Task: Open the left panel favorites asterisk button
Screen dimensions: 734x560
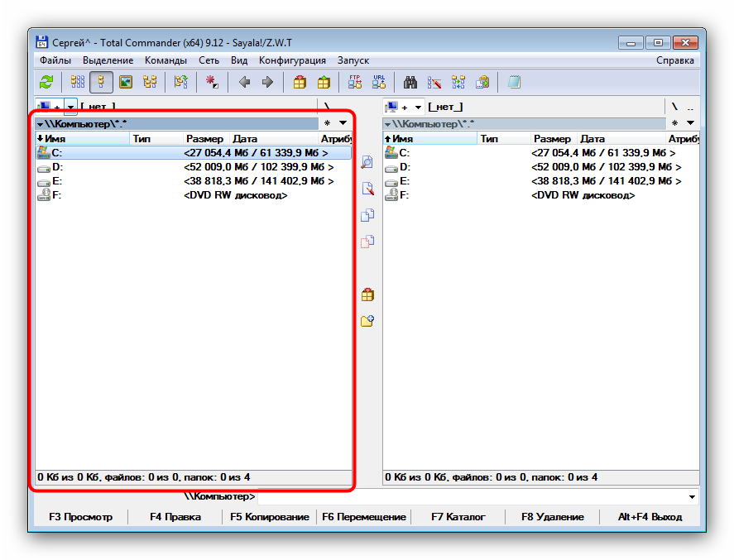Action: [x=327, y=123]
